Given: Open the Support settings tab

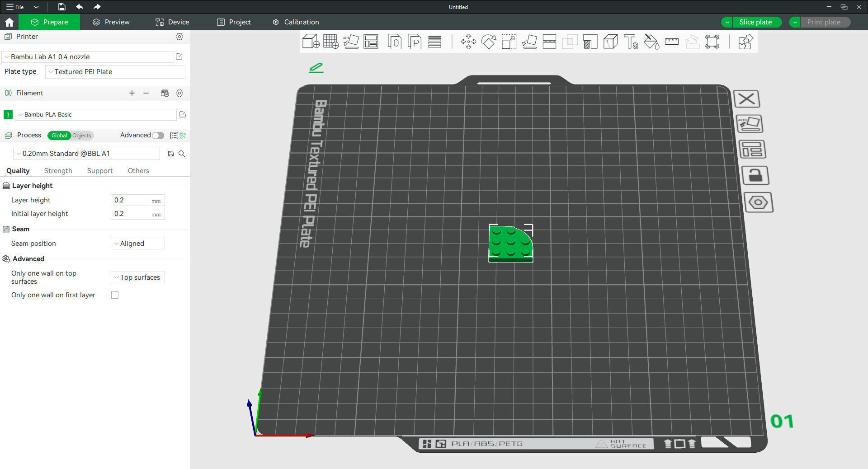Looking at the screenshot, I should tap(100, 171).
